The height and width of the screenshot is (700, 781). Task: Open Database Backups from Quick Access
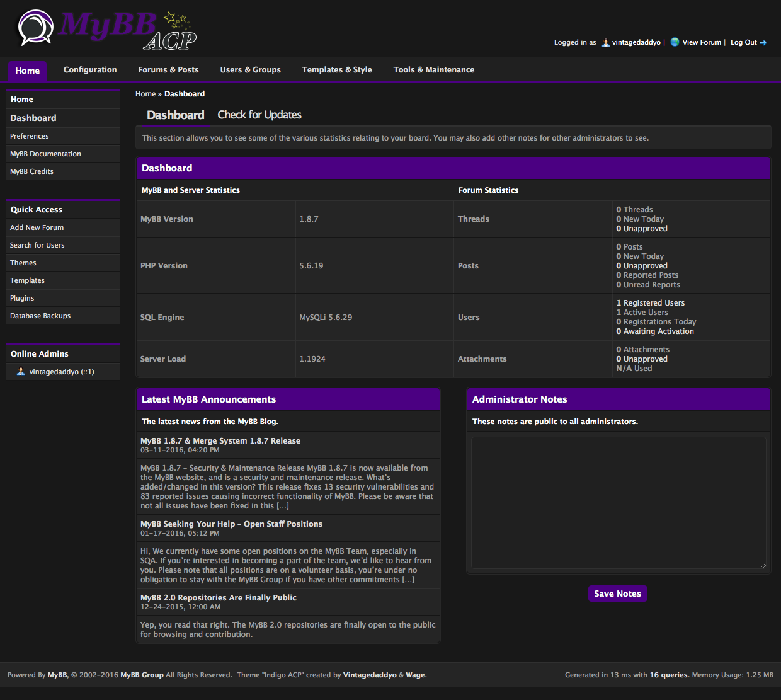(40, 316)
